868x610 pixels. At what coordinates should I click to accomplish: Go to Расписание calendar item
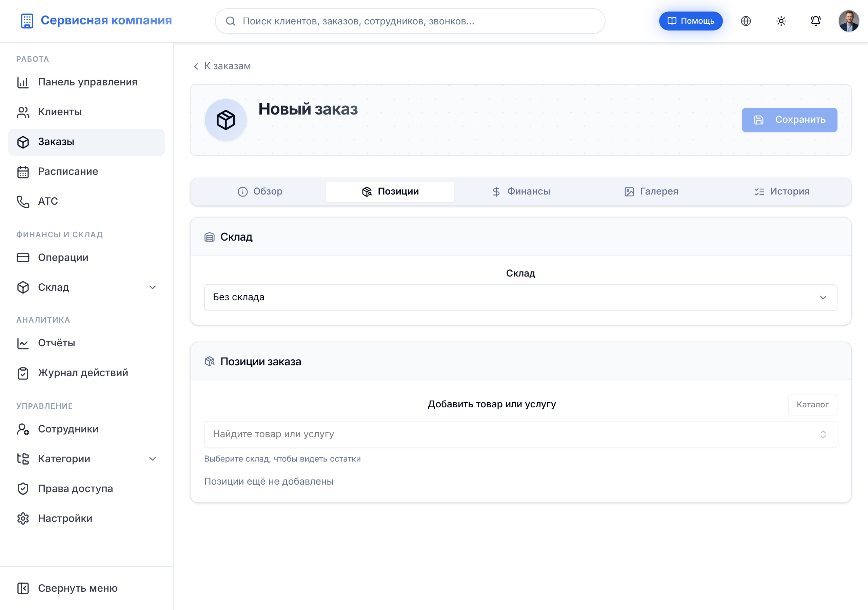(86, 171)
